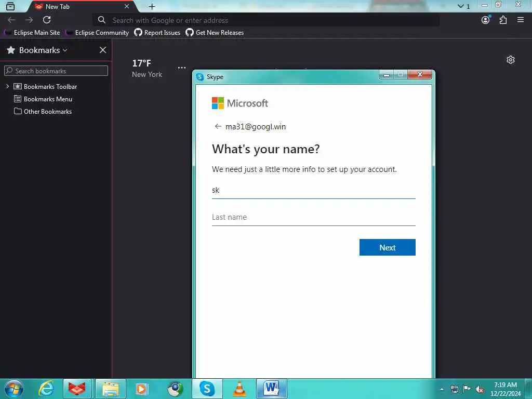Open Windows Explorer folder from taskbar
Screen dimensions: 532x399
[111, 389]
